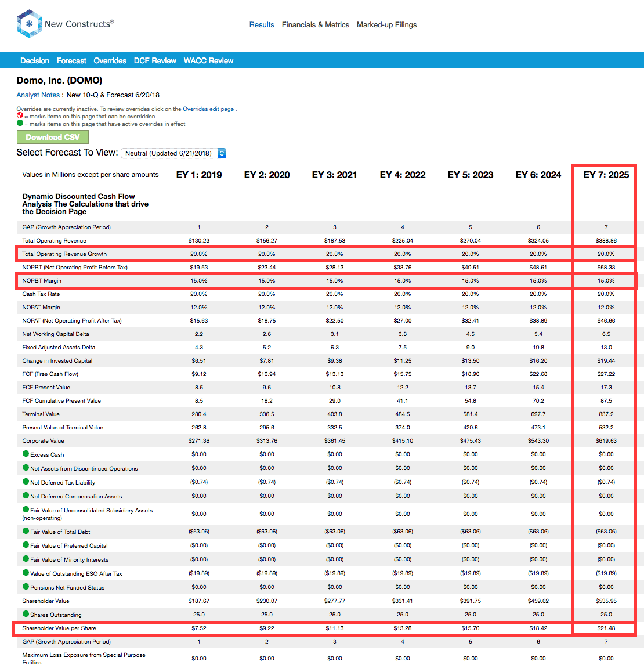
Task: Click the FCF value $9.12
Action: [x=199, y=374]
